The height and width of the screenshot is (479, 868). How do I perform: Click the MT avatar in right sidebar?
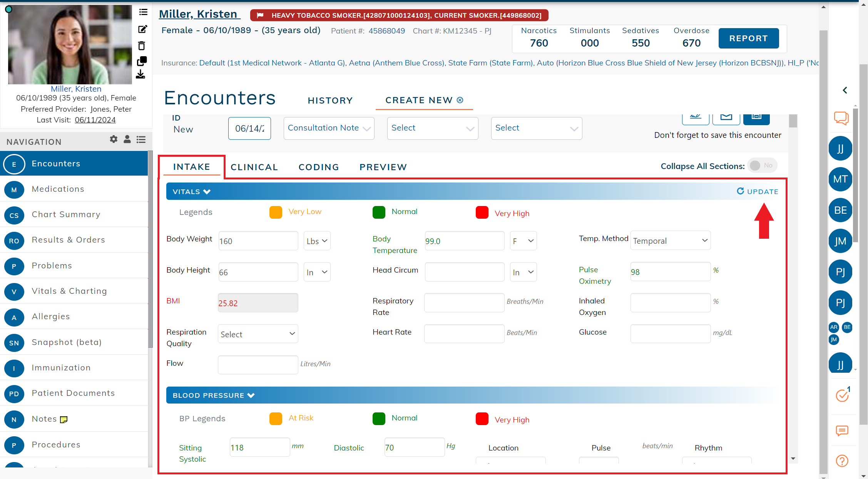[840, 179]
